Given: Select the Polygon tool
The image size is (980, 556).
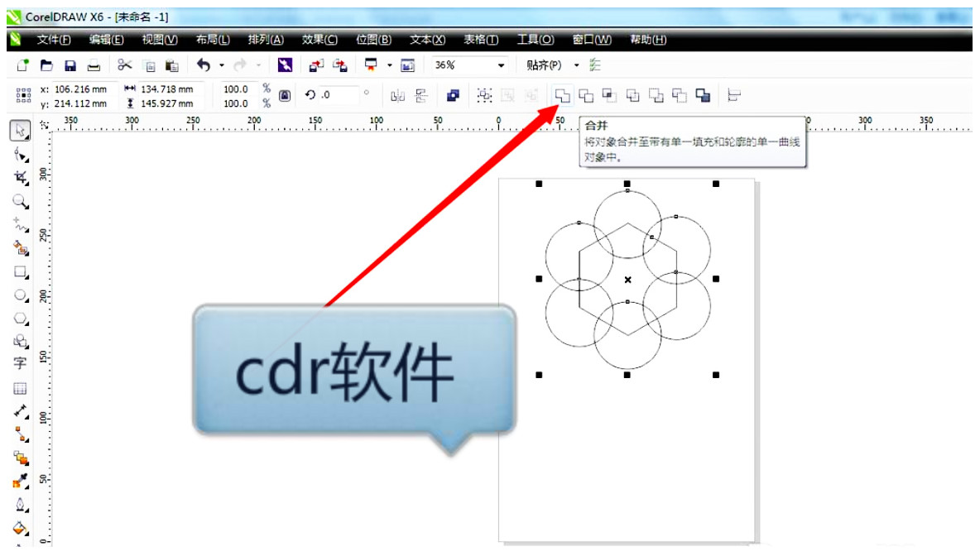Looking at the screenshot, I should coord(21,319).
